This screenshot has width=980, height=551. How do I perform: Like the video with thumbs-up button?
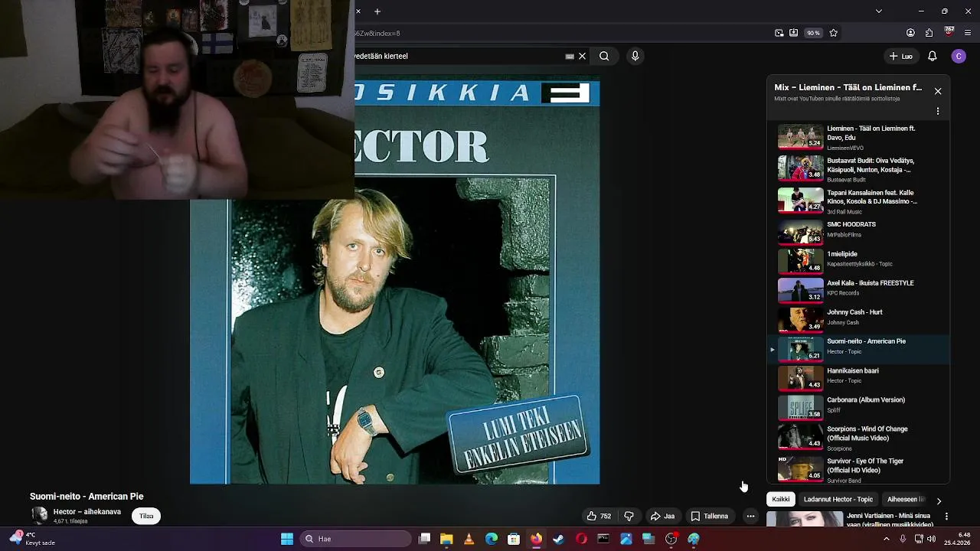point(599,517)
